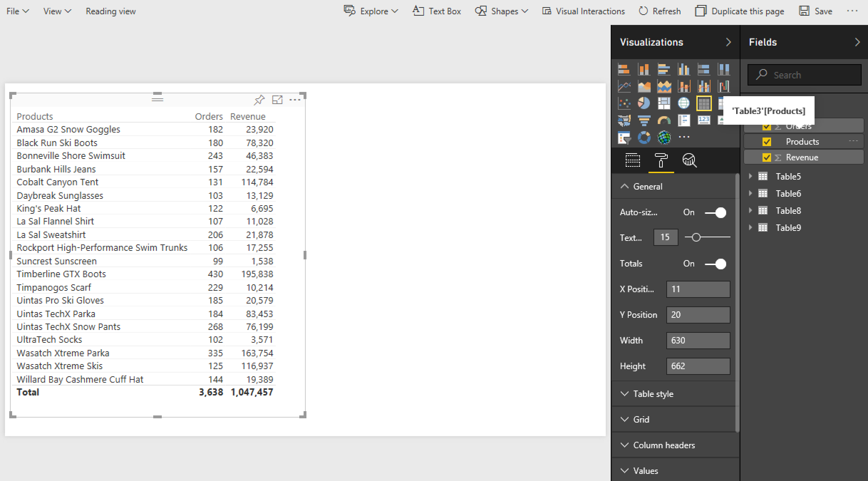
Task: Toggle Auto-size column width off
Action: pos(715,213)
